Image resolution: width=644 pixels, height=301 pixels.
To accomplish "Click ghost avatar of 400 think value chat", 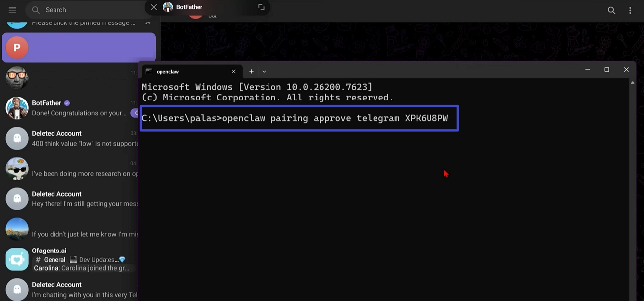I will pyautogui.click(x=17, y=138).
